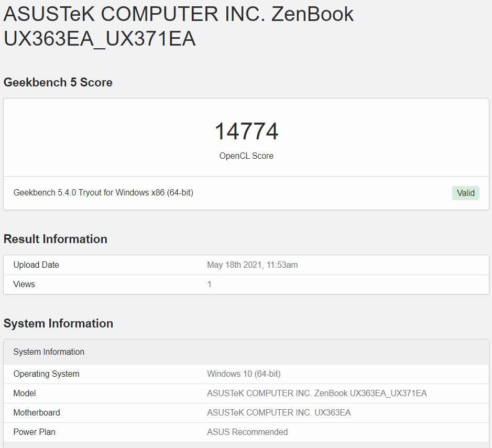Click the page title ZenBook UX363EA_UX371EA
The height and width of the screenshot is (448, 492).
click(x=178, y=26)
